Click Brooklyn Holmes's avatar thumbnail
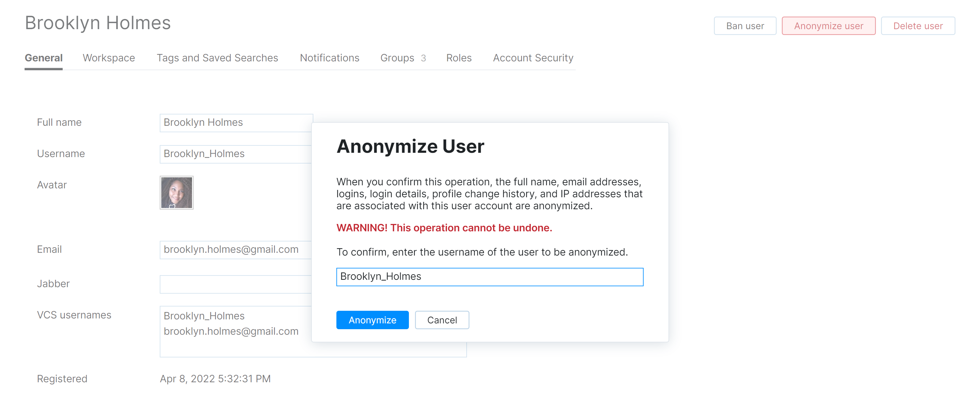 pyautogui.click(x=177, y=193)
